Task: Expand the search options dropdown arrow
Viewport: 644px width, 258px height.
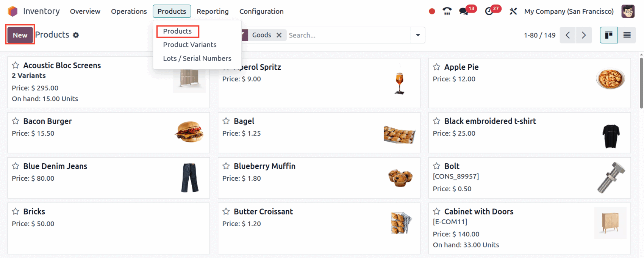Action: pyautogui.click(x=418, y=35)
